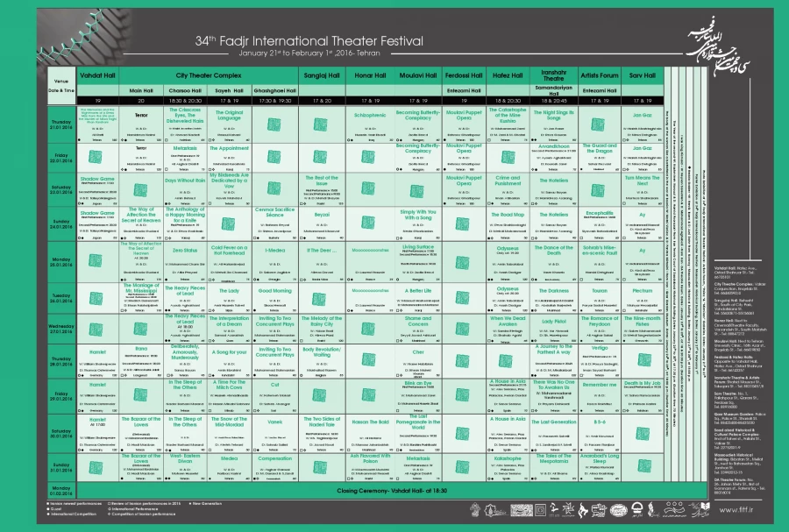Click 'The Dance of the Death' cell
789x532 pixels.
(x=553, y=262)
